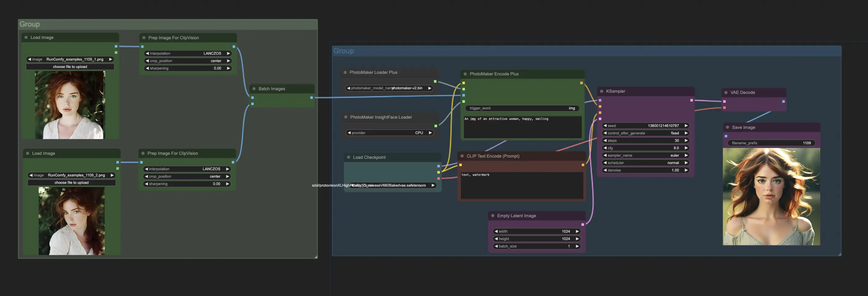Collapse the KSampler node via its dot
This screenshot has width=868, height=296.
click(602, 91)
